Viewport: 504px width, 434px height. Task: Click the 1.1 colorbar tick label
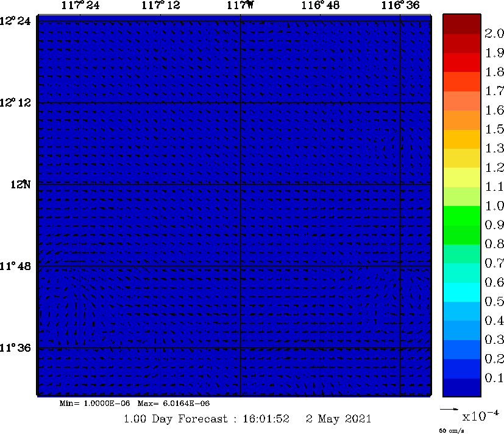pos(494,187)
